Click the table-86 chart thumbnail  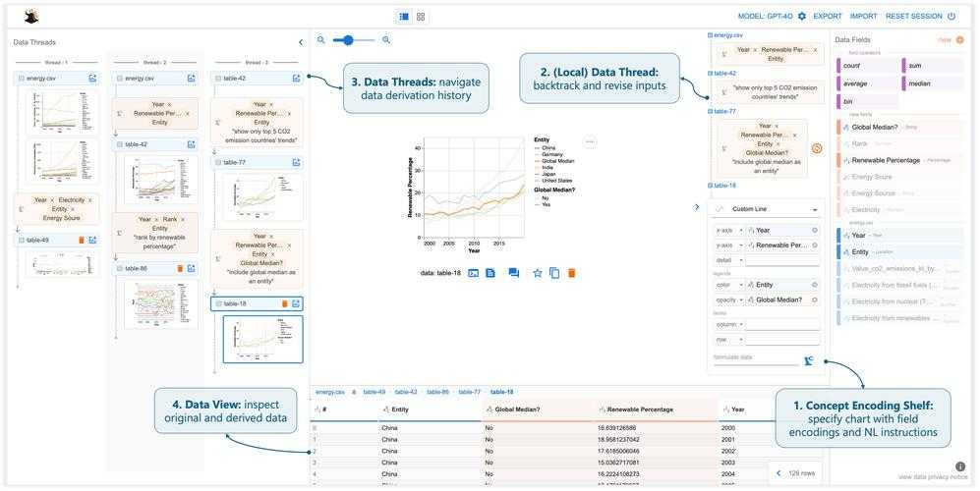point(162,304)
